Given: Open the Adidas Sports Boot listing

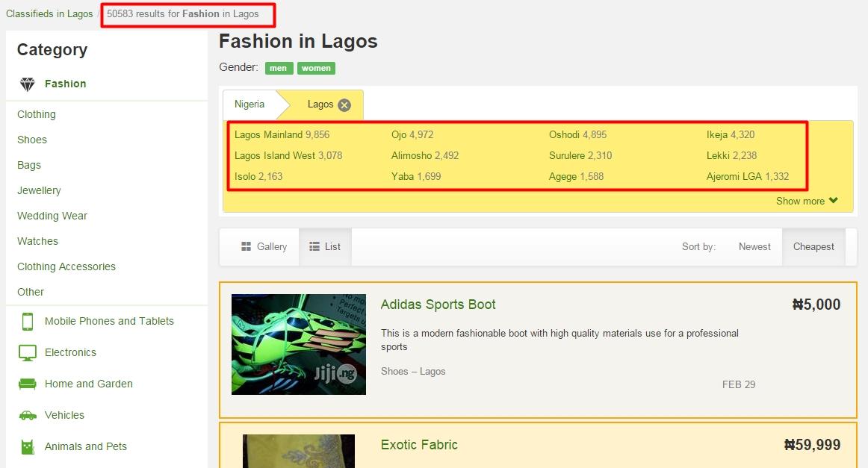Looking at the screenshot, I should [x=438, y=305].
